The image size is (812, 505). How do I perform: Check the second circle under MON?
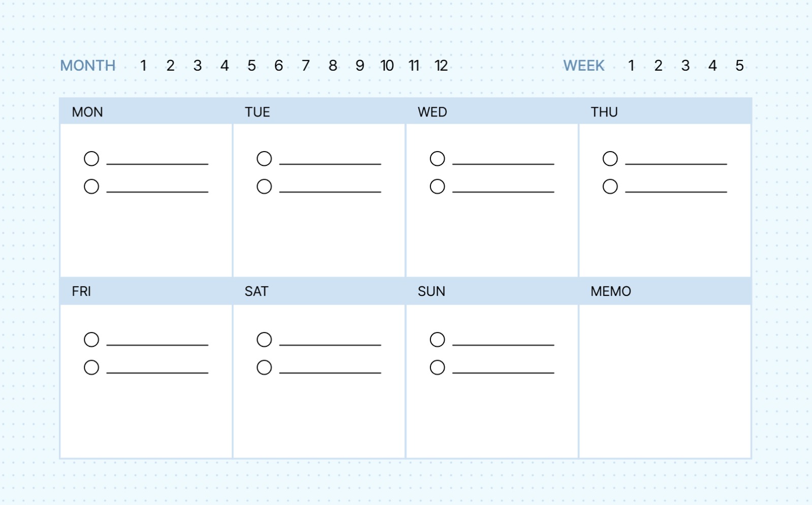tap(91, 187)
